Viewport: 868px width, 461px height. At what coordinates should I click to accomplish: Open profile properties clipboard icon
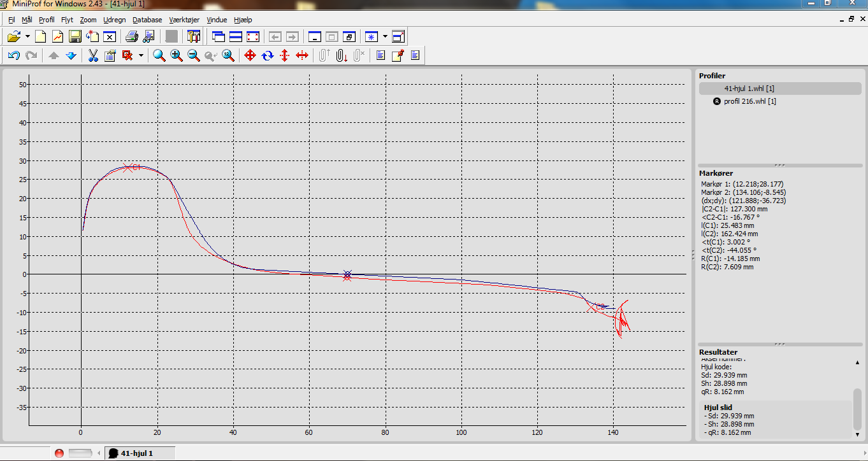pyautogui.click(x=110, y=55)
